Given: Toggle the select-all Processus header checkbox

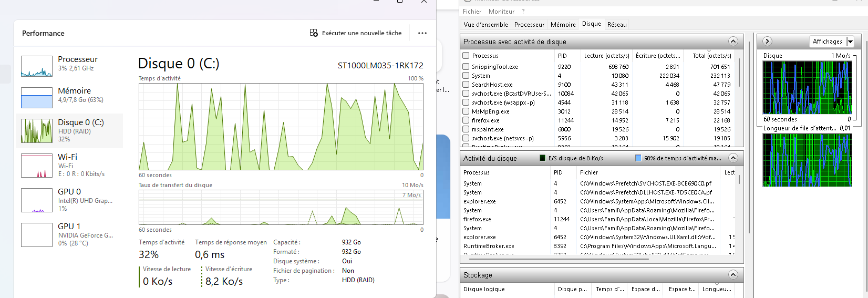Looking at the screenshot, I should [x=466, y=56].
